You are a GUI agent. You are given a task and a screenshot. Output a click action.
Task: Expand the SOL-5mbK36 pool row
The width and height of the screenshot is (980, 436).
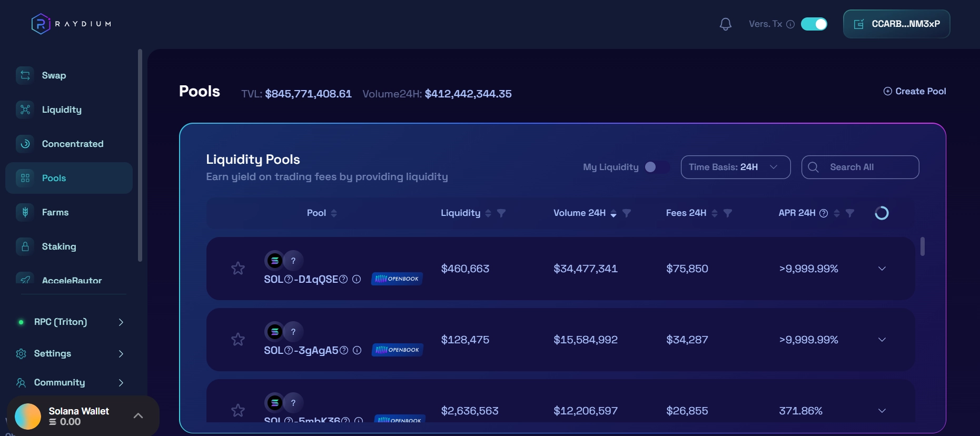882,411
